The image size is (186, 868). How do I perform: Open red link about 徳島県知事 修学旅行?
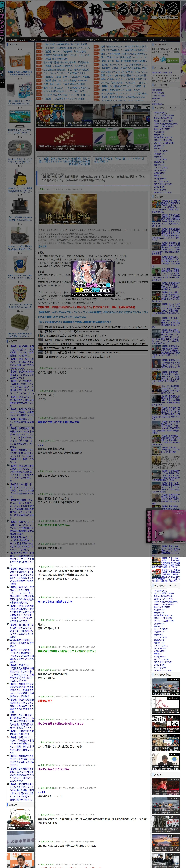[86, 307]
